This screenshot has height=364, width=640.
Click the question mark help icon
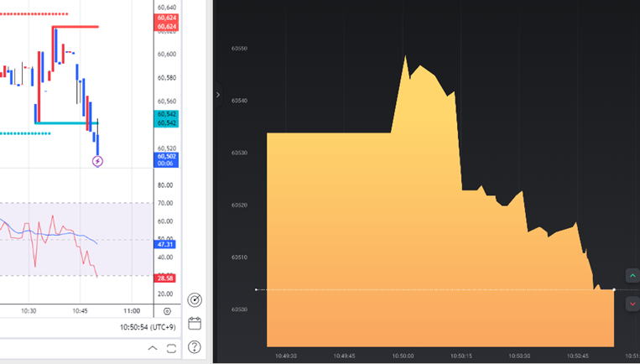[195, 346]
